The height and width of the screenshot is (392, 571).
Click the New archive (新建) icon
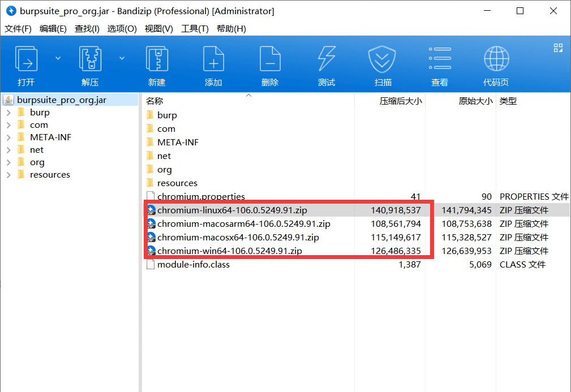pos(157,59)
